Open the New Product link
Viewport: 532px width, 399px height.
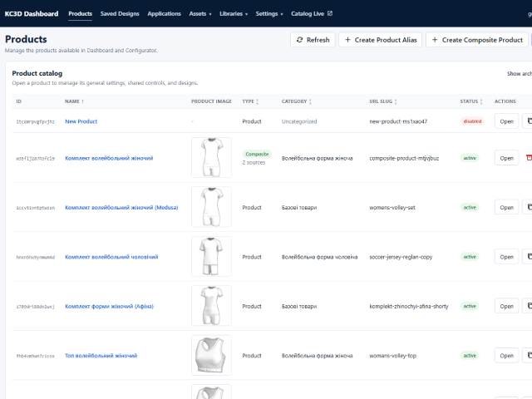(x=81, y=121)
